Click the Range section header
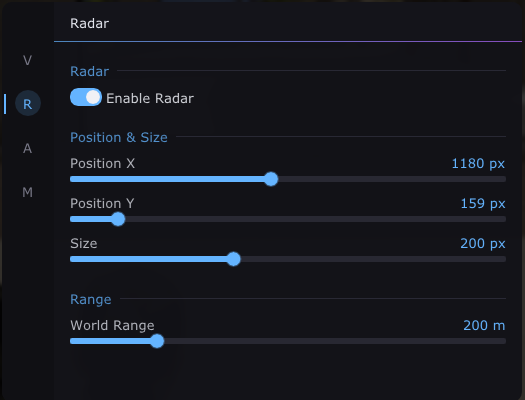Image resolution: width=525 pixels, height=400 pixels. point(90,299)
